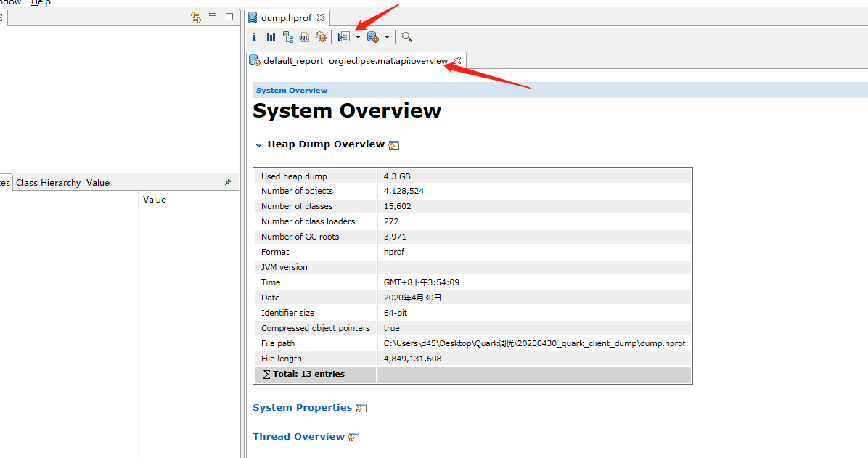
Task: Open the Histogram view
Action: point(271,37)
